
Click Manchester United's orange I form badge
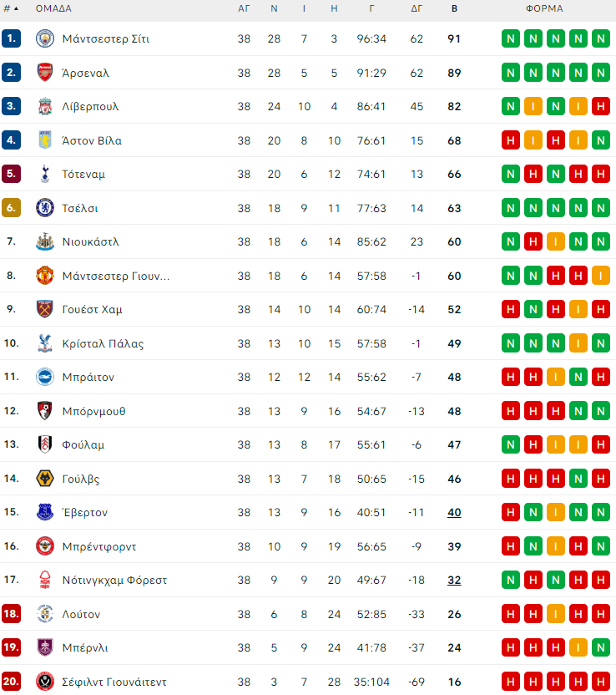pyautogui.click(x=599, y=276)
